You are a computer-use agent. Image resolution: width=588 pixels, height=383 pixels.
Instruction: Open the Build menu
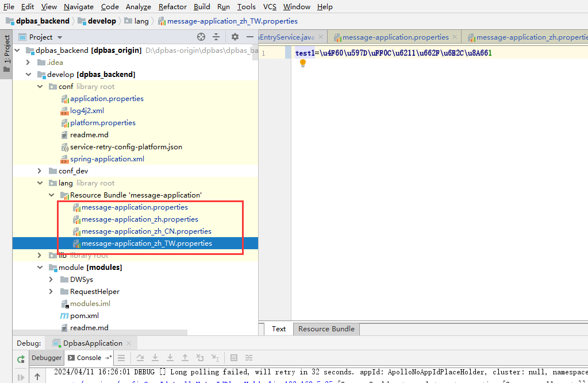202,7
